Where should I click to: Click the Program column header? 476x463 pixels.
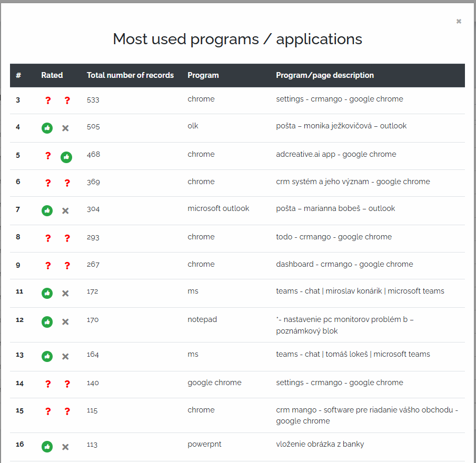coord(203,75)
